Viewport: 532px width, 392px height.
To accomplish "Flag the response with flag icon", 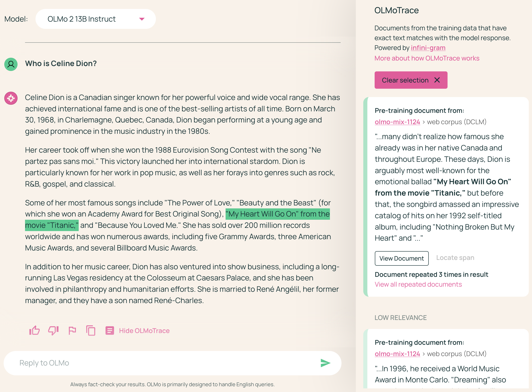I will 72,330.
